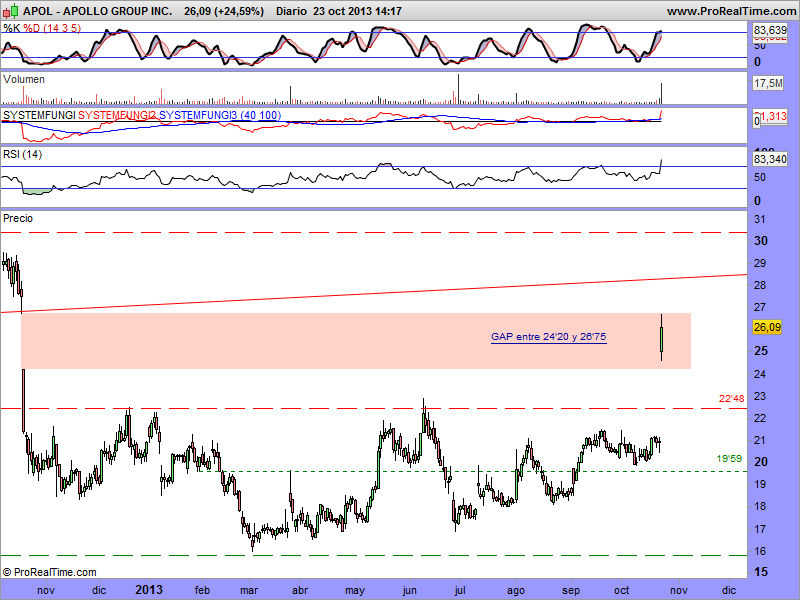Click the feb month label on the time axis
800x600 pixels.
tap(202, 590)
